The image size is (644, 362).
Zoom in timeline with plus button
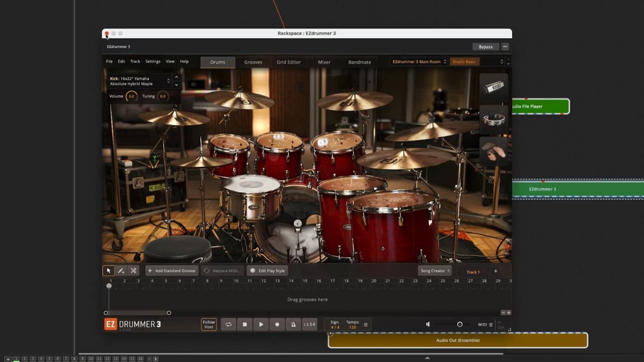(x=508, y=313)
